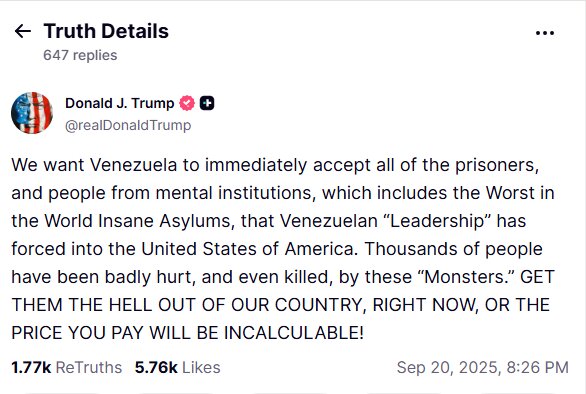Click the word INCALCULABLE! ending the post
Screen dimensions: 586x394
(294, 333)
